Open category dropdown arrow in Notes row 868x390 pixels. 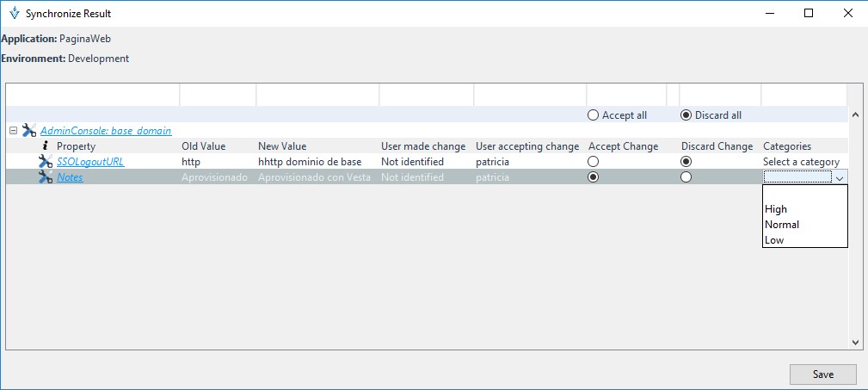point(839,177)
